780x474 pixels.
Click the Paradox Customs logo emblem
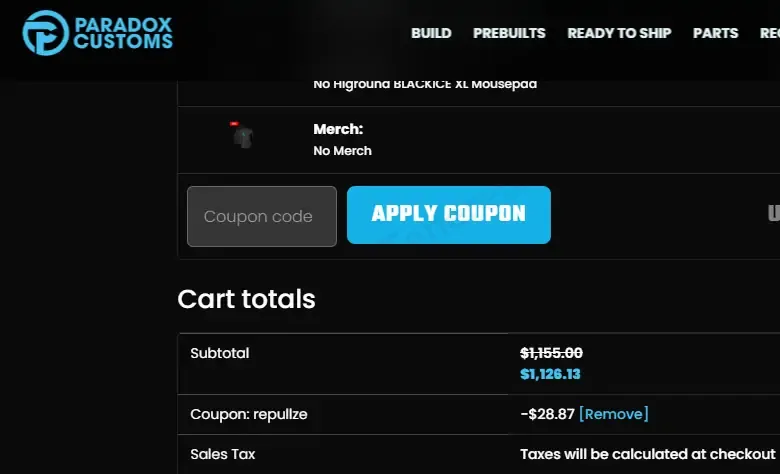click(45, 32)
